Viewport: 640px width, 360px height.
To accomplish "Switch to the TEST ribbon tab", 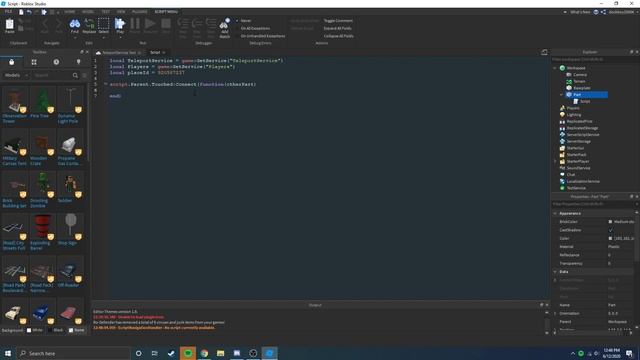I will point(105,12).
